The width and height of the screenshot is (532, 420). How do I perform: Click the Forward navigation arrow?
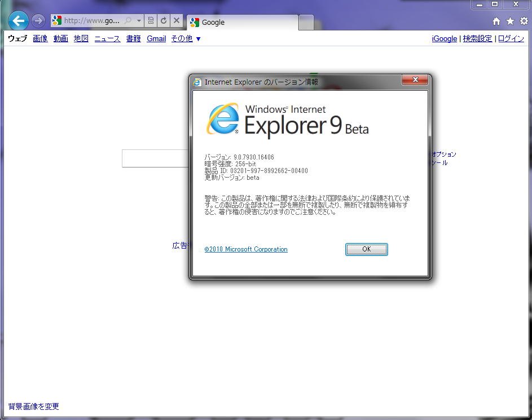38,21
